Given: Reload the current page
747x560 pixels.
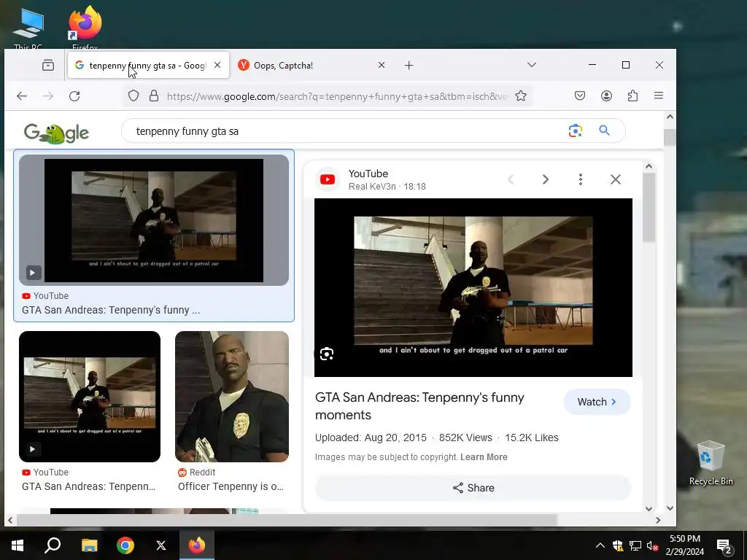Looking at the screenshot, I should point(74,96).
